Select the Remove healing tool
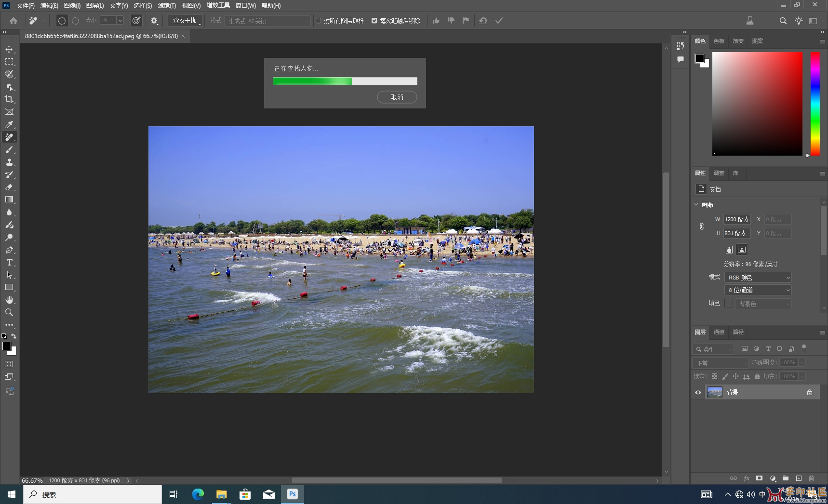 (x=9, y=137)
